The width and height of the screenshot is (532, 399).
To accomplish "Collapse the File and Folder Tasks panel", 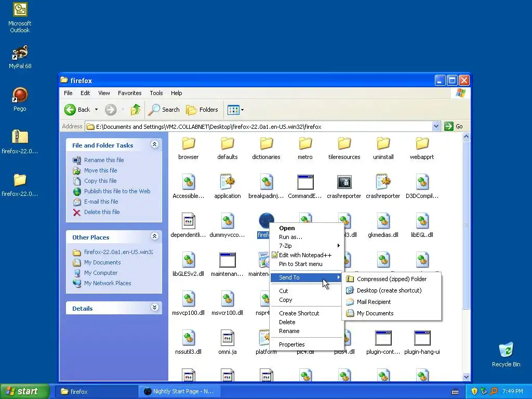I will coord(154,144).
